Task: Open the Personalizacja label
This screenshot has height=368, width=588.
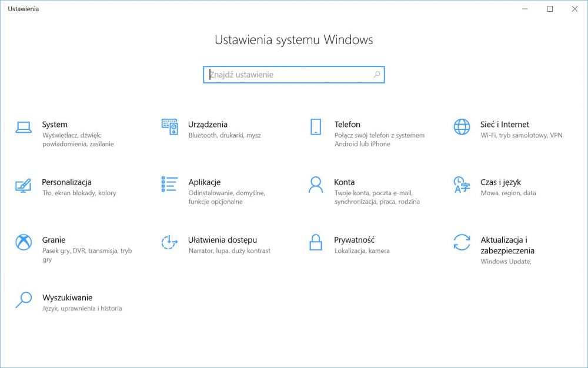Action: pyautogui.click(x=67, y=182)
